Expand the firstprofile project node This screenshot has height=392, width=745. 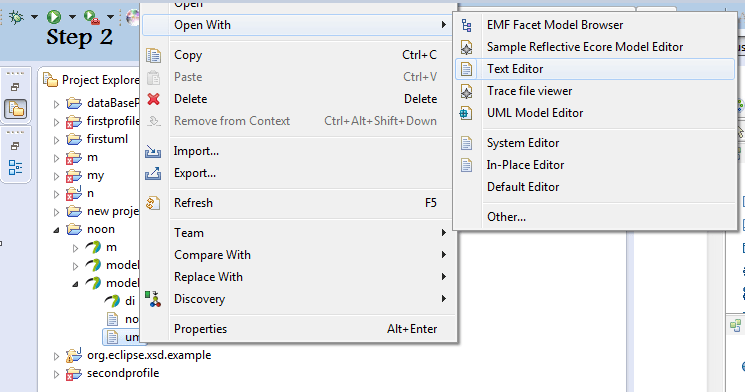56,122
